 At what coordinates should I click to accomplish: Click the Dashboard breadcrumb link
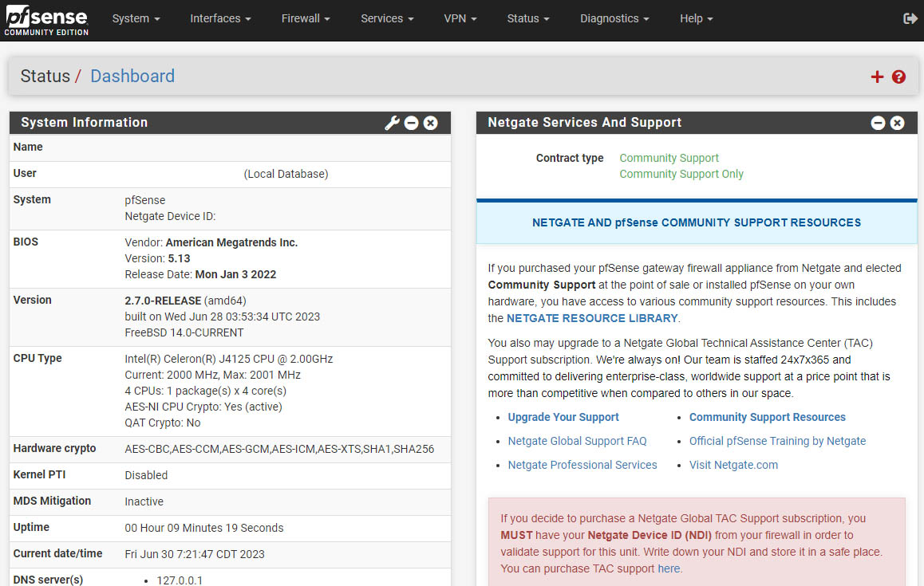coord(132,76)
